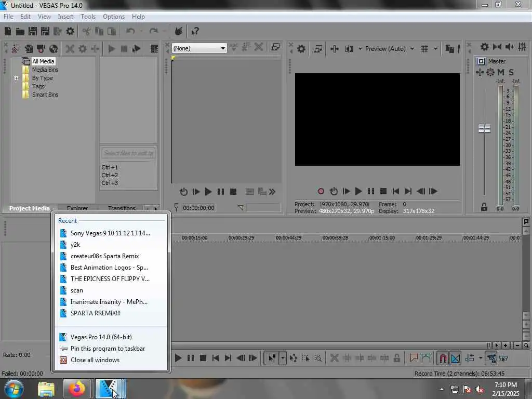Open the Options menu

pos(114,17)
